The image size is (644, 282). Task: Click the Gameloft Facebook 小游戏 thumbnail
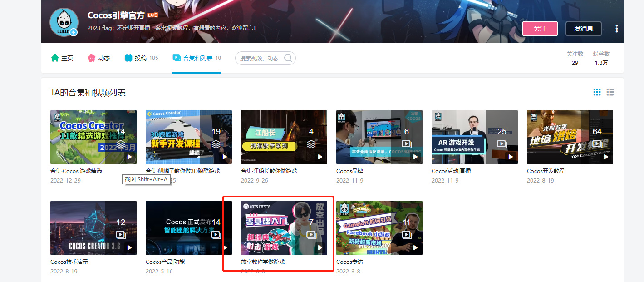(379, 228)
